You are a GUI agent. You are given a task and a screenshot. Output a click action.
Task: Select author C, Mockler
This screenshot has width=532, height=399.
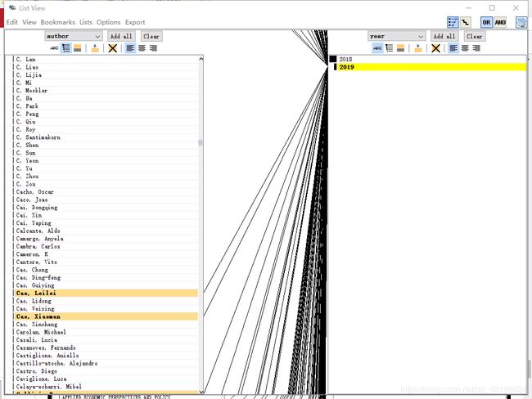tap(106, 91)
